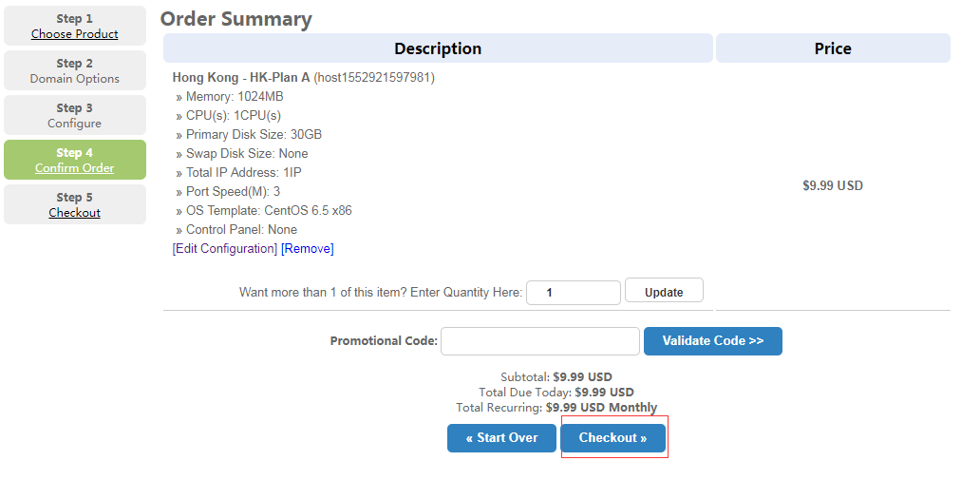Click the $9.99 USD item price
980x480 pixels.
[x=833, y=186]
